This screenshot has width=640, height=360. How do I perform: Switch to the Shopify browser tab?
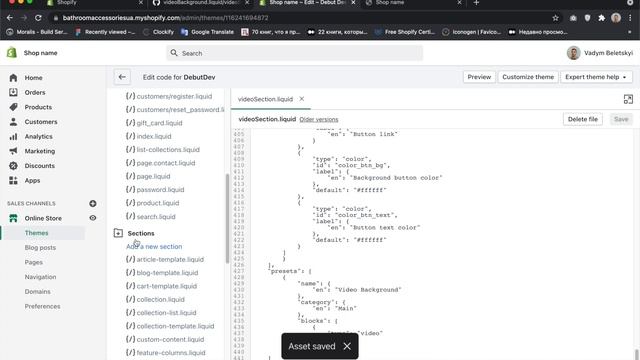(x=95, y=3)
